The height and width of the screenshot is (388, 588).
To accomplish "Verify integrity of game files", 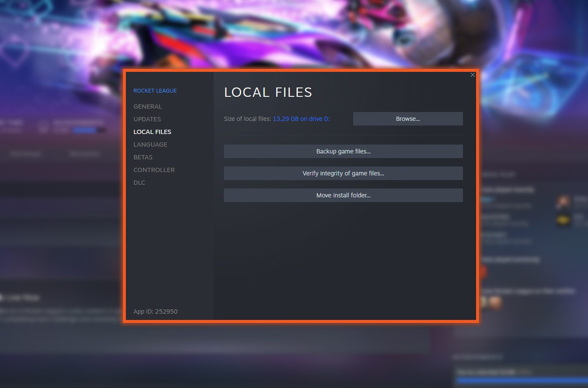I will point(343,173).
